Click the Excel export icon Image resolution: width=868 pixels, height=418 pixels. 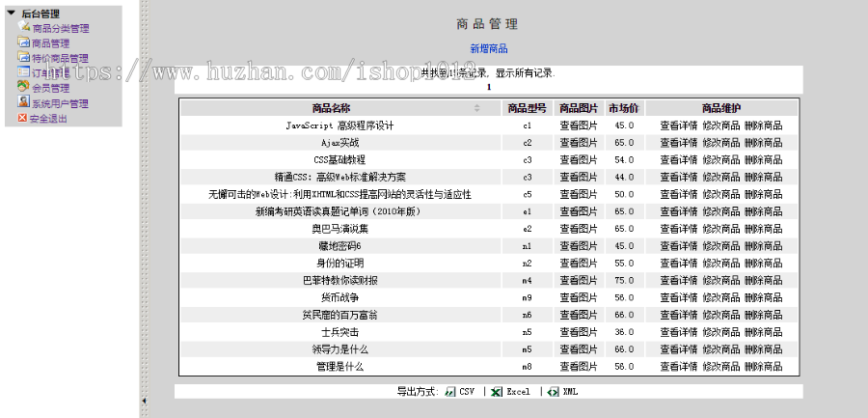click(x=497, y=391)
